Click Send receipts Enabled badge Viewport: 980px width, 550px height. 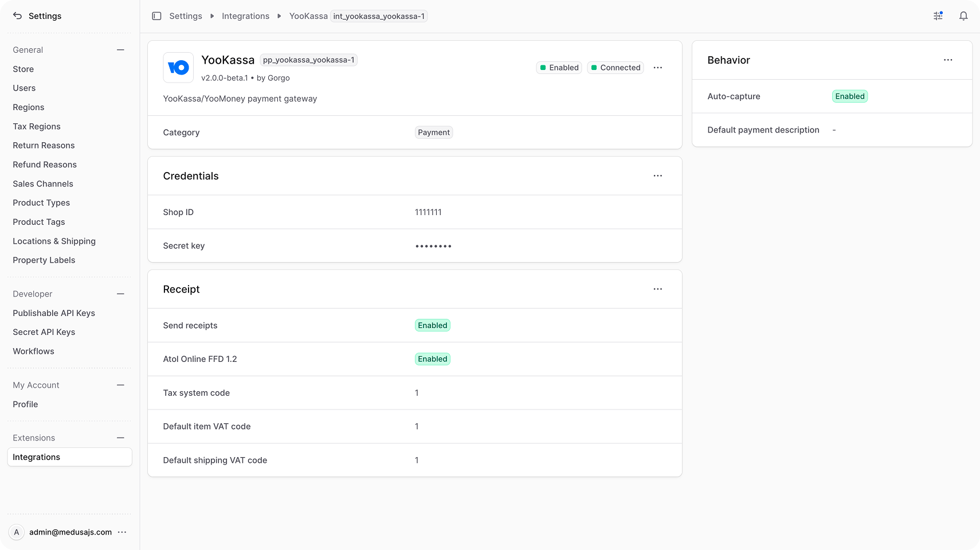[433, 326]
